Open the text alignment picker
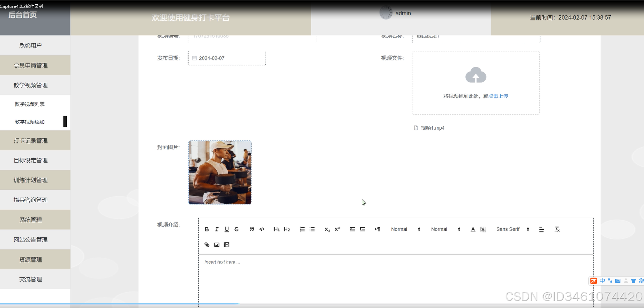 (541, 229)
